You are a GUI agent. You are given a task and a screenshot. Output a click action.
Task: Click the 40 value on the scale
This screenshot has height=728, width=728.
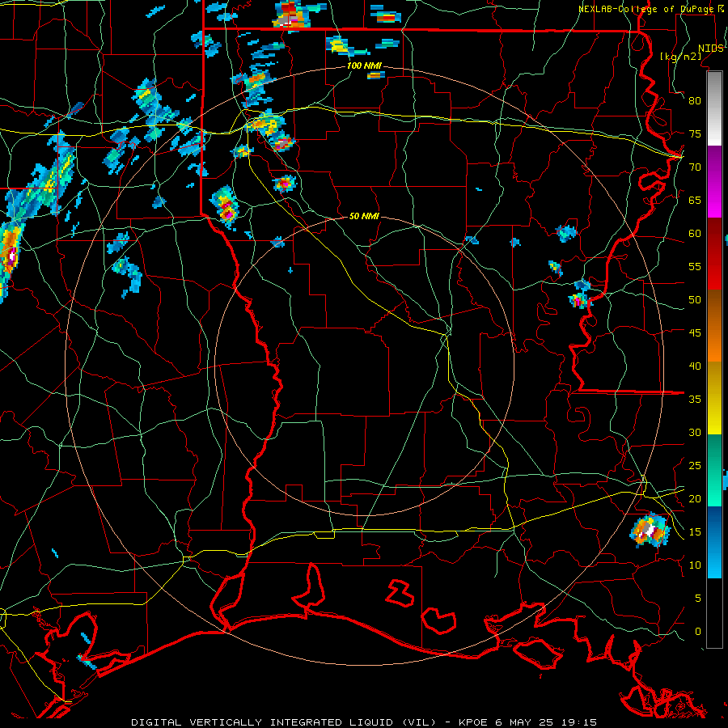pyautogui.click(x=695, y=366)
